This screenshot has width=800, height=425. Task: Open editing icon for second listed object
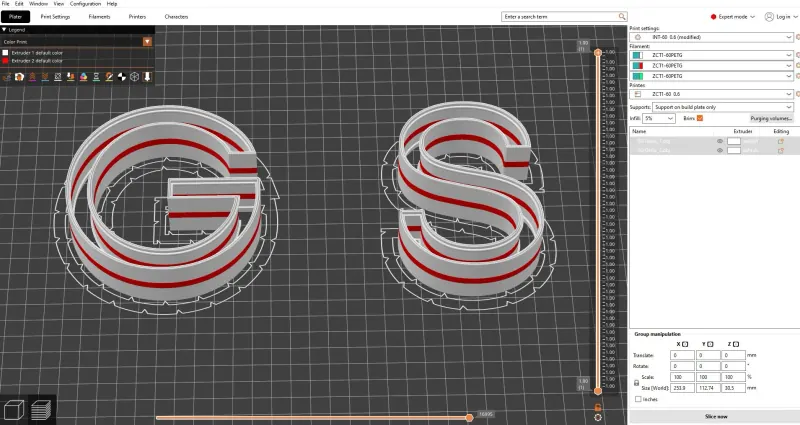pyautogui.click(x=781, y=151)
